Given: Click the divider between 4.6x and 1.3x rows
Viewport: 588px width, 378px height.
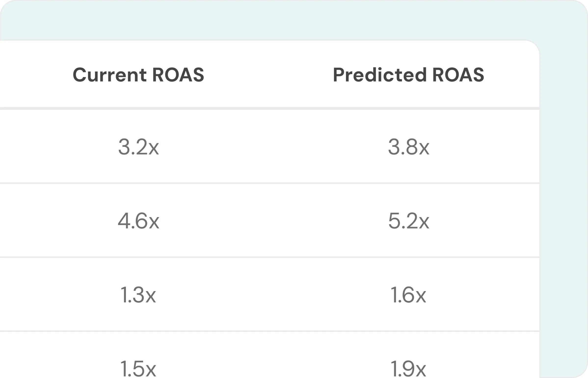Looking at the screenshot, I should coord(270,257).
